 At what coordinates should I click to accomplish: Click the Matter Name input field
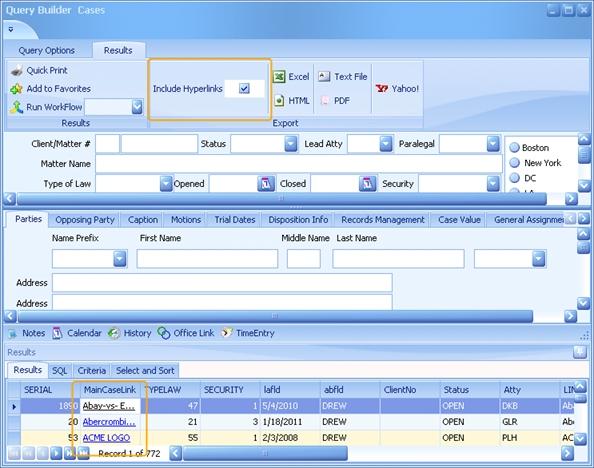tap(299, 164)
